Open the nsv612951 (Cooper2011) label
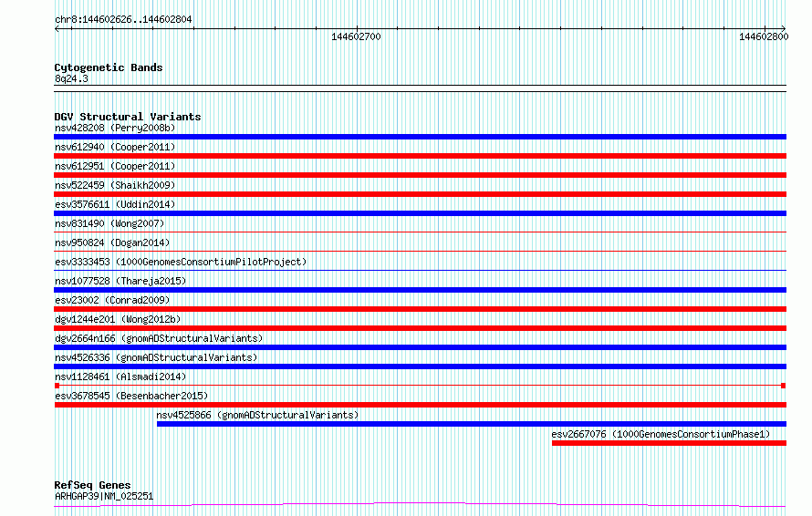The image size is (812, 516). 115,166
